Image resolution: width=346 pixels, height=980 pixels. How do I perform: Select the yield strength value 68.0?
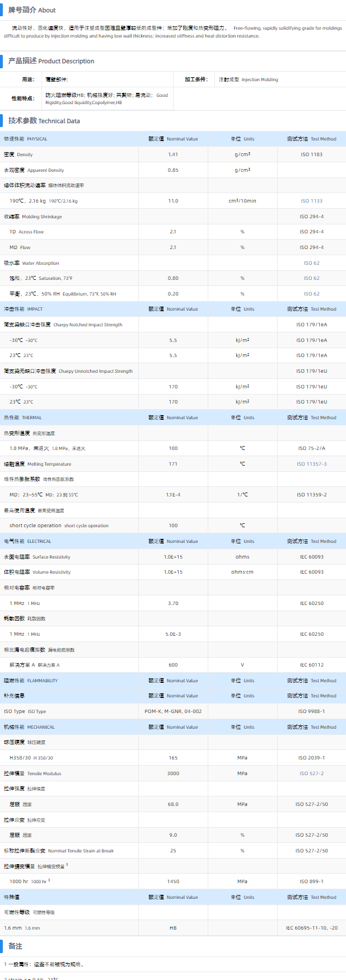pyautogui.click(x=173, y=804)
